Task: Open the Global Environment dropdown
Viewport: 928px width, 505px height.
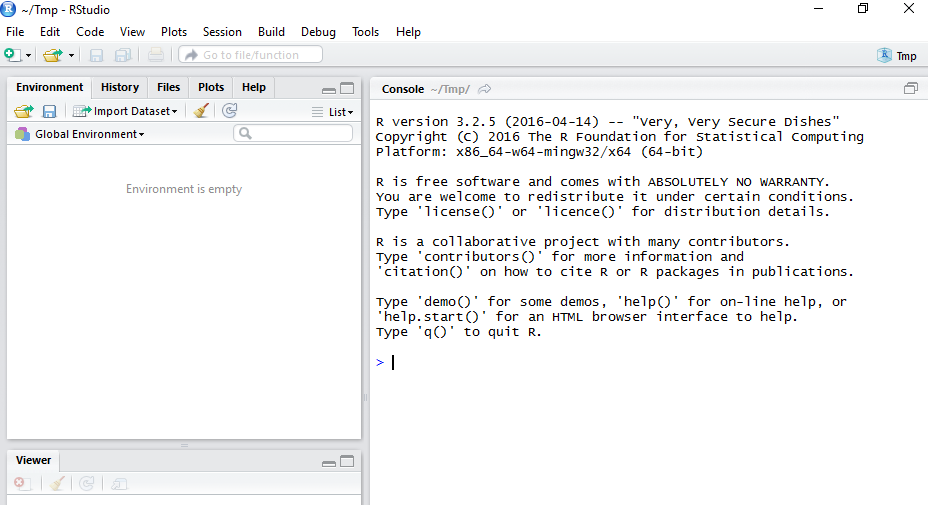Action: tap(80, 134)
